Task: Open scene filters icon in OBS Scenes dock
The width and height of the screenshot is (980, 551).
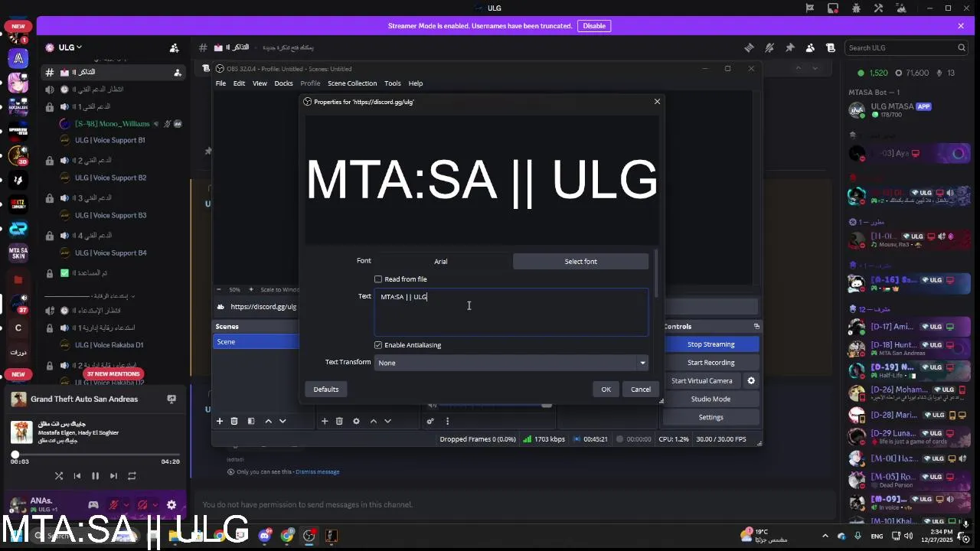Action: (x=251, y=421)
